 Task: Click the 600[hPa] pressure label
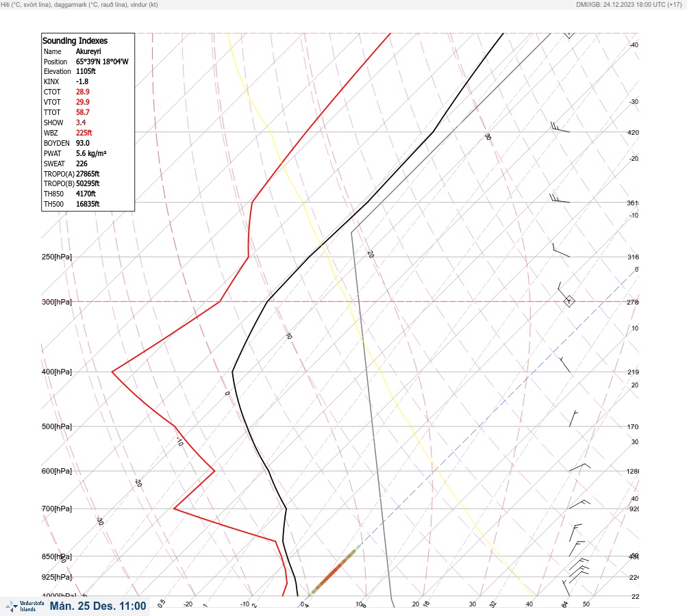tap(57, 471)
